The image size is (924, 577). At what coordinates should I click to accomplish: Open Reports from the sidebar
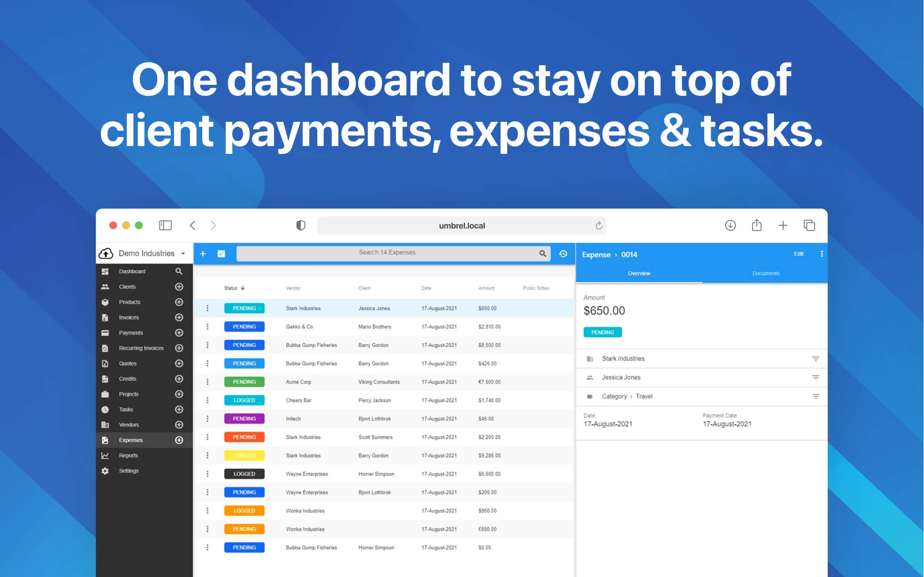pyautogui.click(x=128, y=455)
